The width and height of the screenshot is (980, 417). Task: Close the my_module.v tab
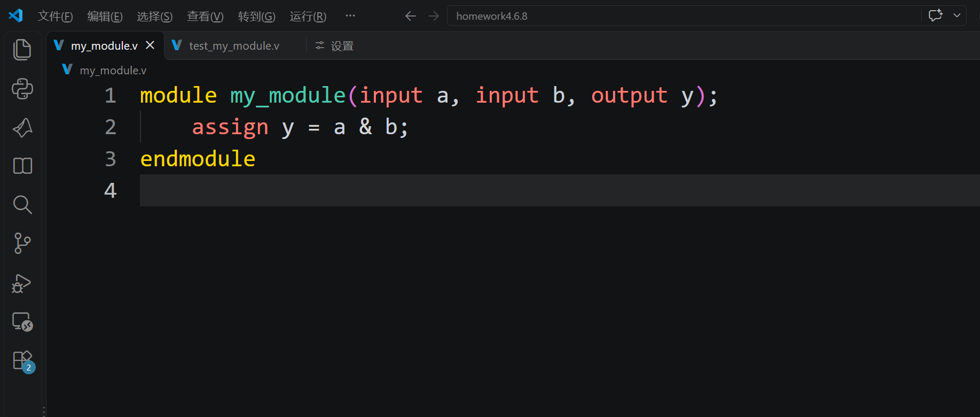click(150, 45)
